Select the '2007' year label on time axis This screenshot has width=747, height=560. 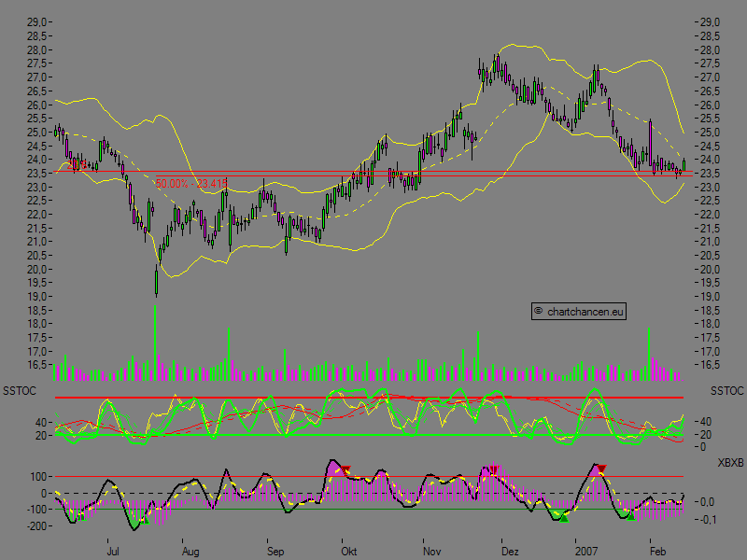586,552
